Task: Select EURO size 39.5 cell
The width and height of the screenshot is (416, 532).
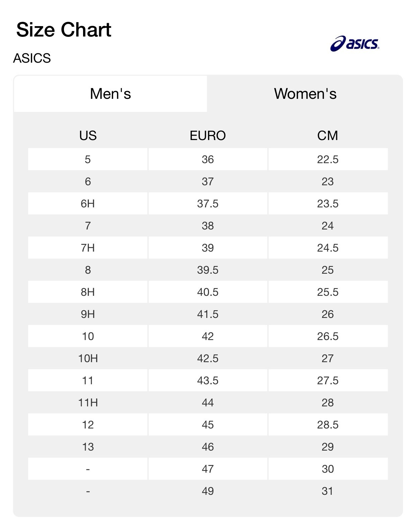Action: click(x=208, y=270)
